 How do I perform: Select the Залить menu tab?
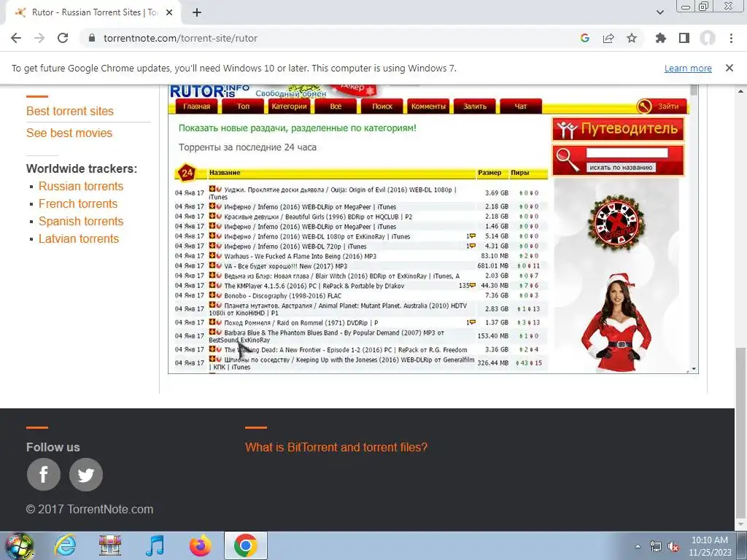(474, 106)
